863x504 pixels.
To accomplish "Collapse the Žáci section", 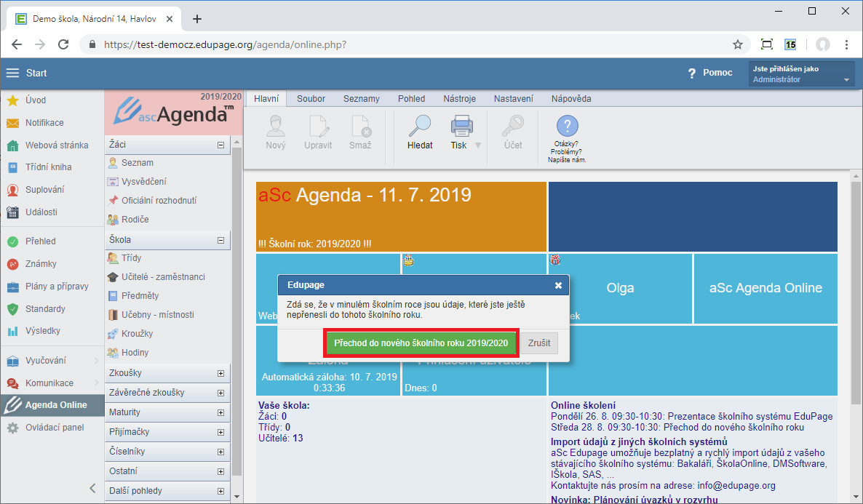I will coord(220,145).
